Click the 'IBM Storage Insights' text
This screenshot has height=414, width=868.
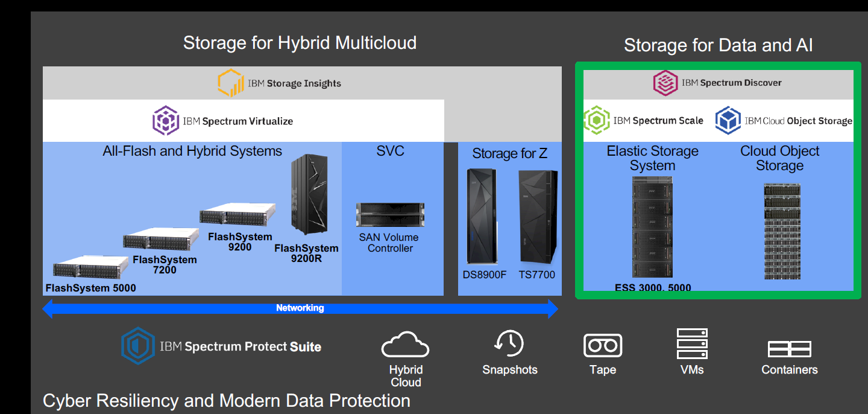pyautogui.click(x=294, y=83)
